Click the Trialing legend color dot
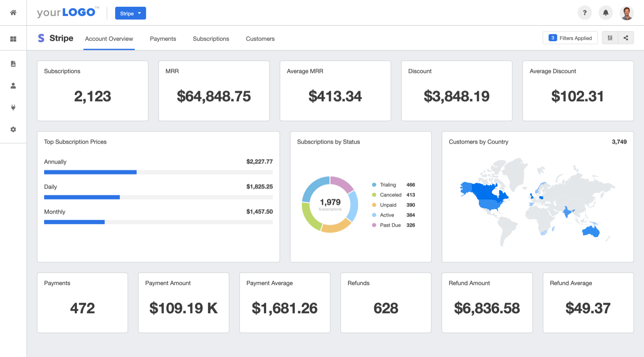Image resolution: width=644 pixels, height=357 pixels. click(374, 185)
